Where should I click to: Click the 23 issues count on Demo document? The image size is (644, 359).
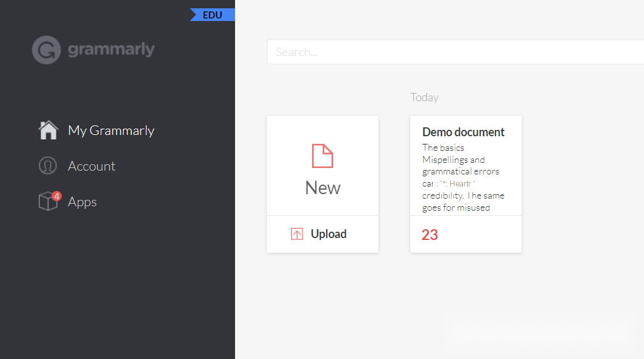[429, 235]
